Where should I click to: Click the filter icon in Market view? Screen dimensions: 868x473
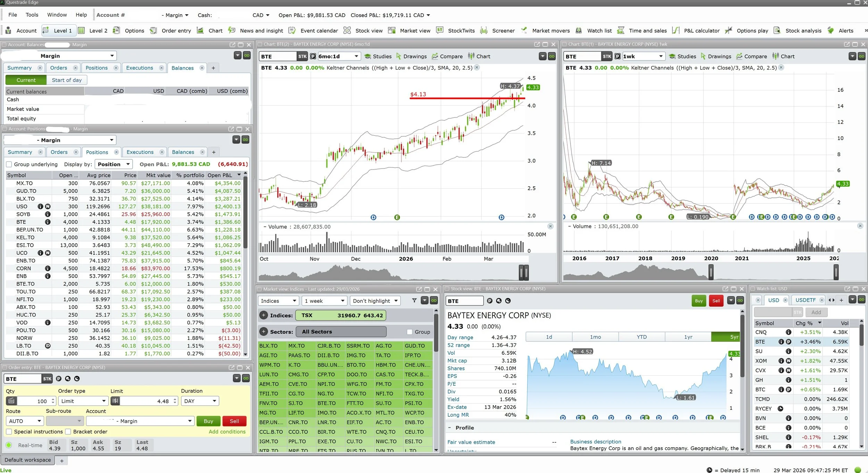tap(414, 301)
